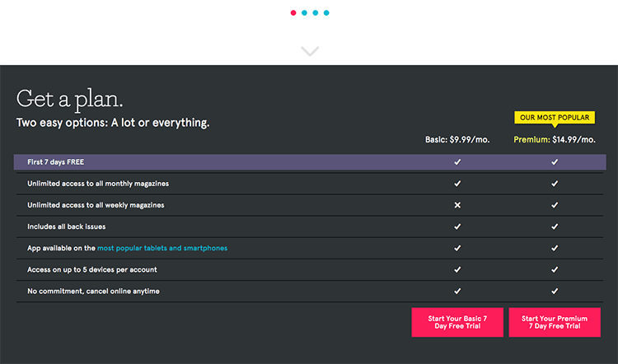
Task: Click Premium checkmark for No commitment row
Action: point(555,292)
